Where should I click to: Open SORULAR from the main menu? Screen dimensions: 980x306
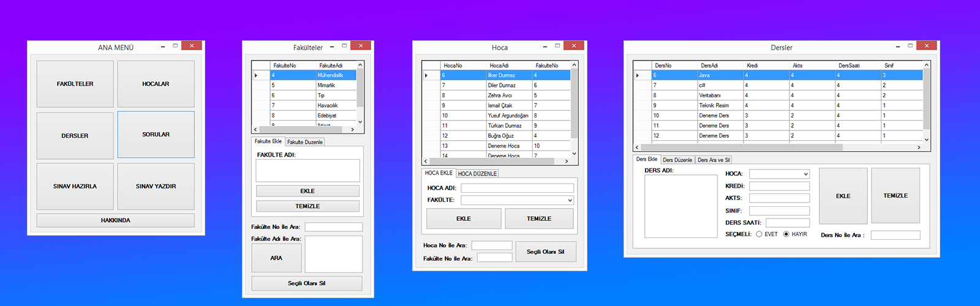[x=156, y=135]
